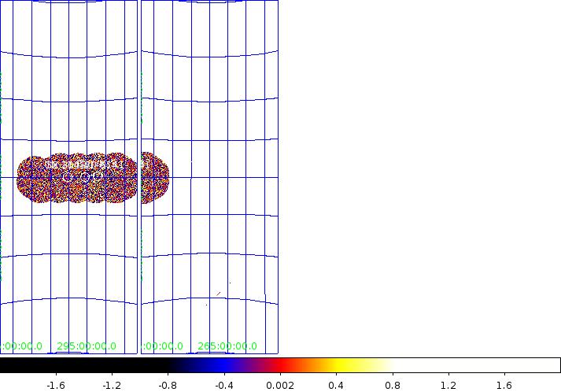The image size is (561, 392).
Task: Click the 0.002 colorbar tick value
Action: coord(280,386)
